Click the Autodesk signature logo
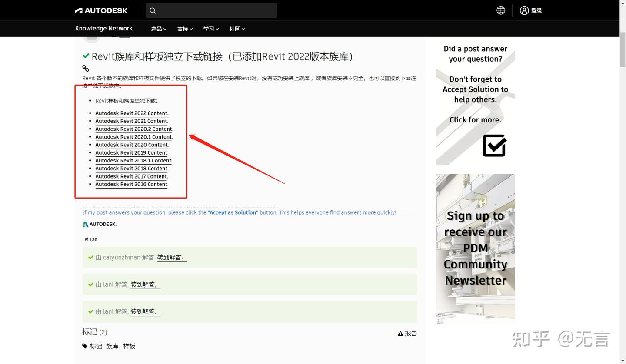Image resolution: width=626 pixels, height=364 pixels. tap(100, 224)
